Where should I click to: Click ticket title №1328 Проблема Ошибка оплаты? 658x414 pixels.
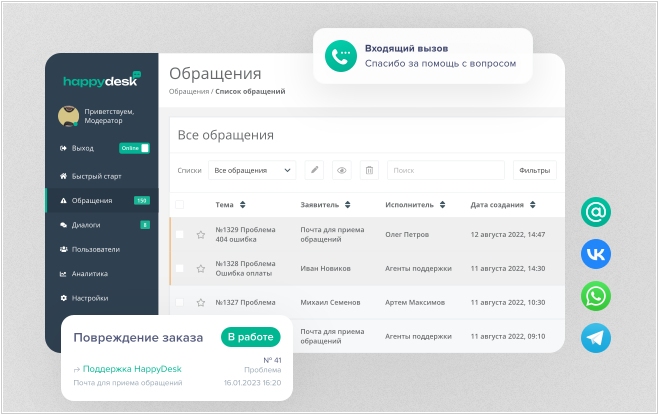click(x=245, y=268)
